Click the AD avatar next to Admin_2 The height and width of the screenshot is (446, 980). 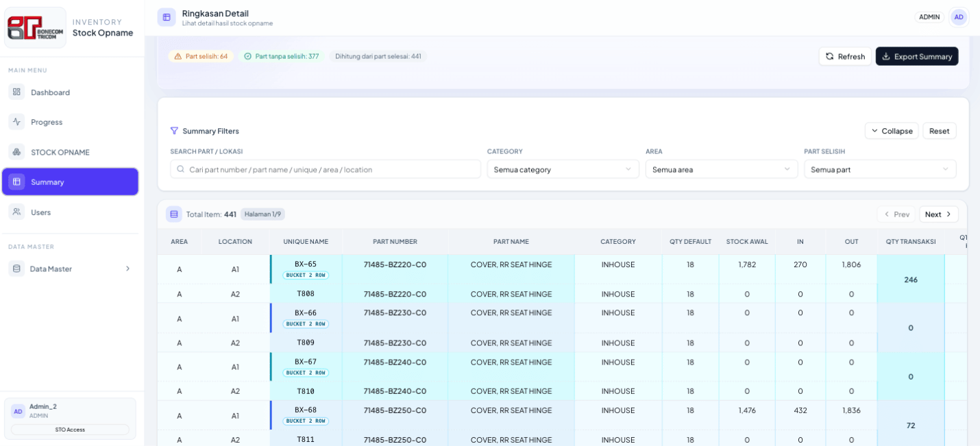pyautogui.click(x=18, y=411)
